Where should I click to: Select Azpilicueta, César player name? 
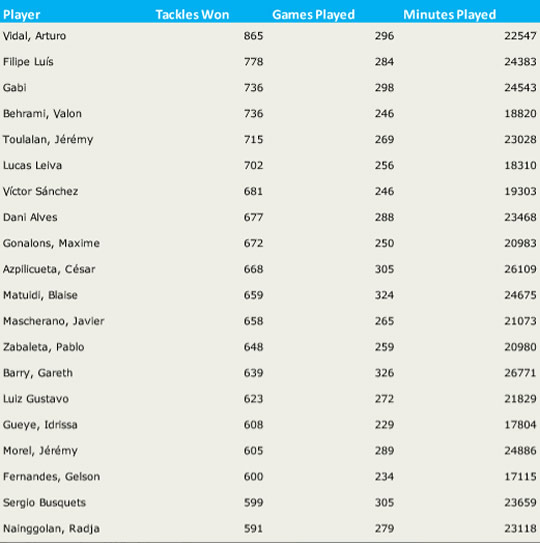coord(49,269)
